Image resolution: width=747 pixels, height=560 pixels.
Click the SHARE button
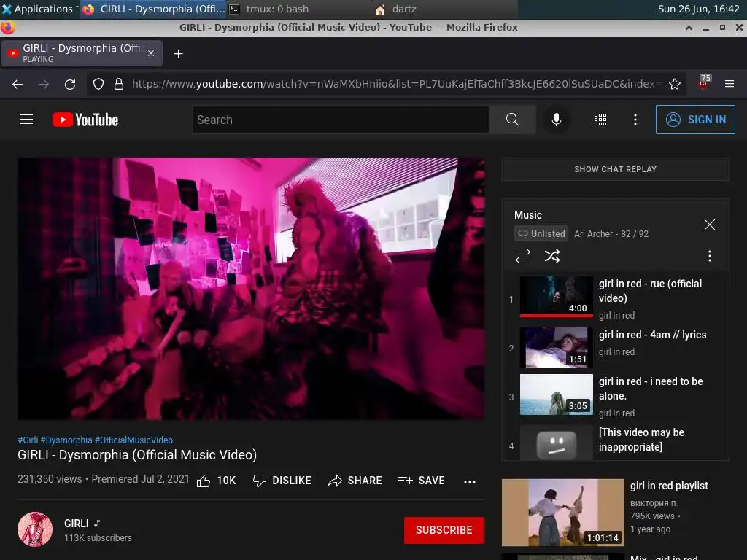coord(355,481)
